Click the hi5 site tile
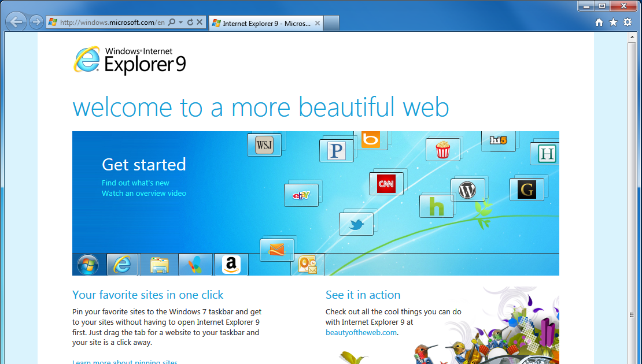Viewport: 642px width, 364px height. [x=499, y=141]
